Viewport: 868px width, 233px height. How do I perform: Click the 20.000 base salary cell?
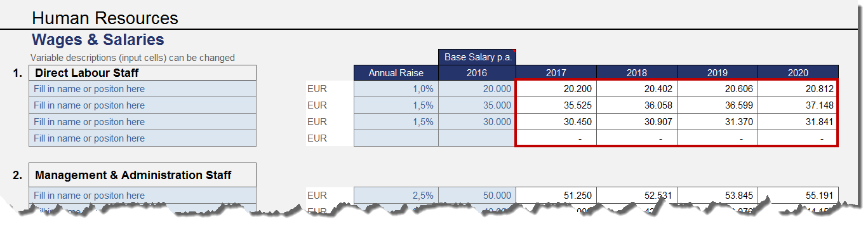point(477,89)
